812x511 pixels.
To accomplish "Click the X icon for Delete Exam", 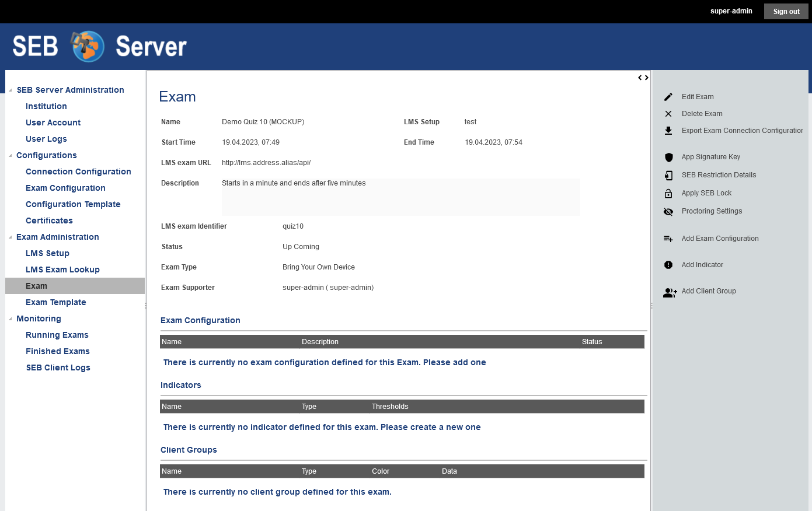I will [x=668, y=114].
